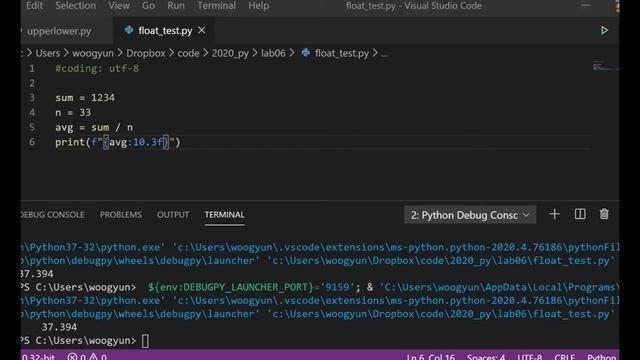Click the Python icon in the breadcrumb
This screenshot has height=360, width=640.
[x=305, y=53]
